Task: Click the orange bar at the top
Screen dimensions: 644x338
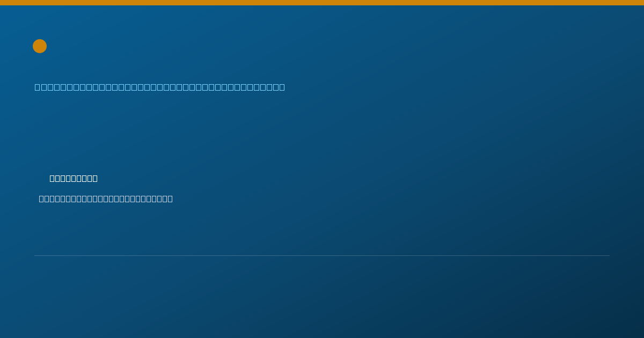Action: click(x=322, y=3)
